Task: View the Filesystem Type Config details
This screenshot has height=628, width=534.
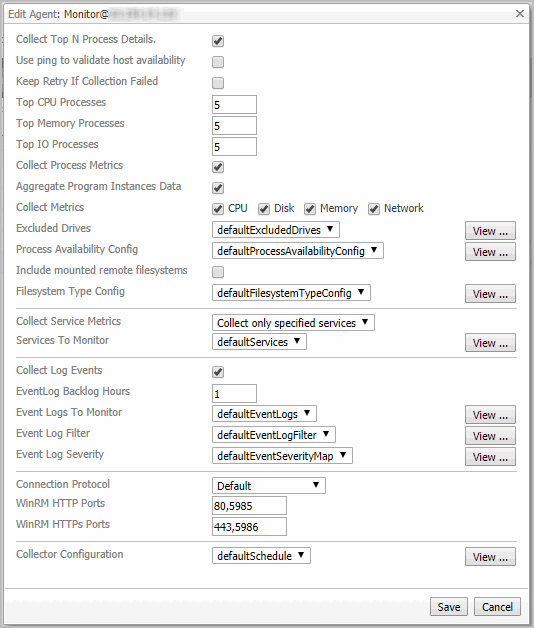Action: (490, 294)
